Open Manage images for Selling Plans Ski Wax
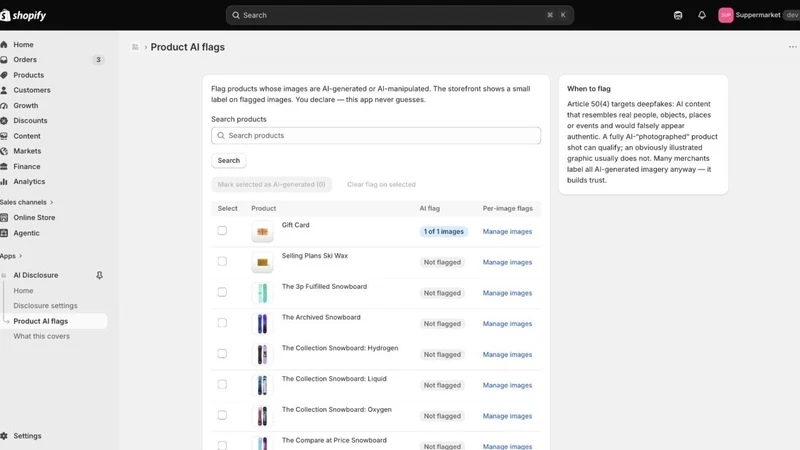Image resolution: width=800 pixels, height=450 pixels. (507, 262)
